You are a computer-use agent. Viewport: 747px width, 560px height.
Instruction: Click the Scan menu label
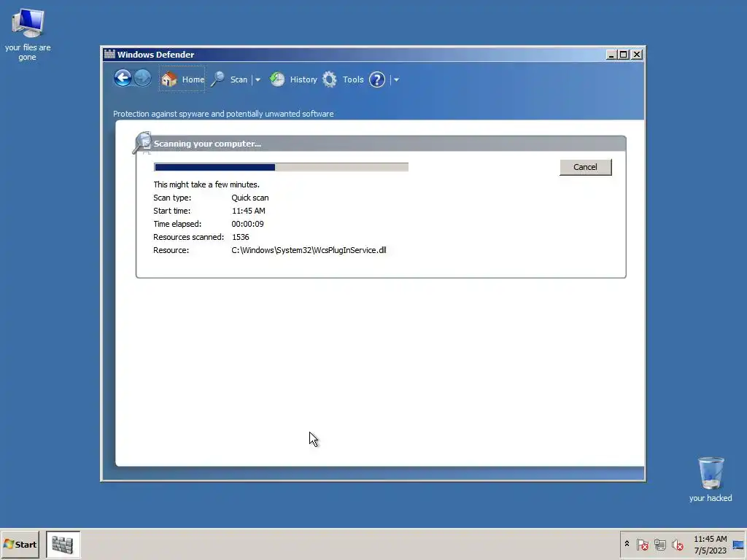[x=239, y=79]
